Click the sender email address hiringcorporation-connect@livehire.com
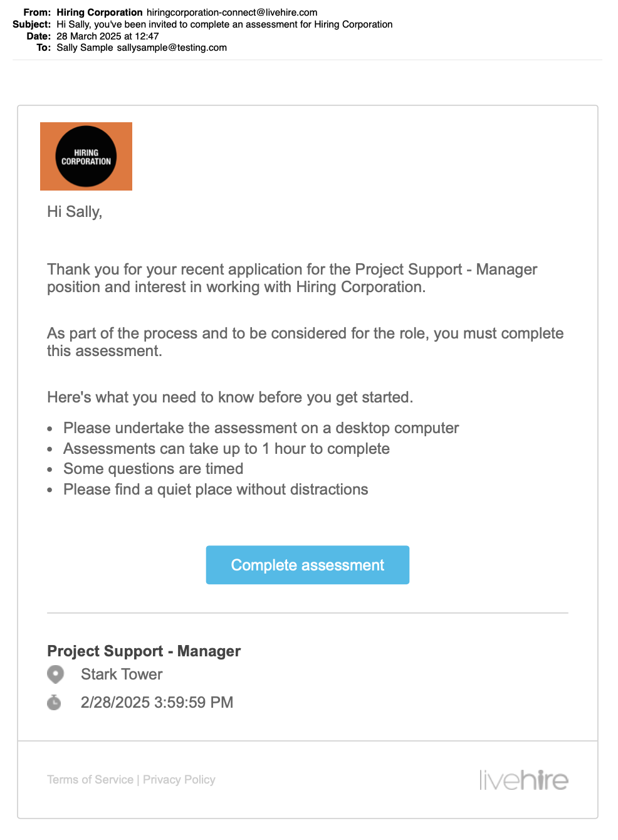Screen dimensions: 618x840 pos(232,13)
